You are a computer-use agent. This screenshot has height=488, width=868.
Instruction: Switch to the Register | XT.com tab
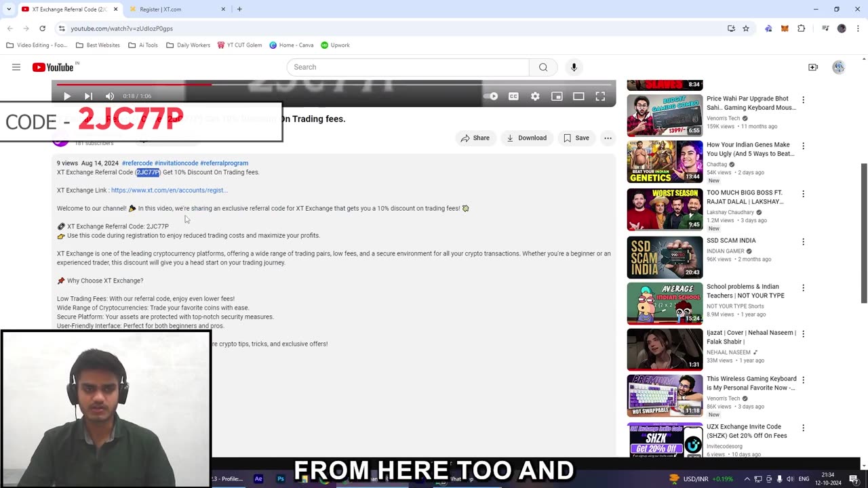tap(176, 9)
